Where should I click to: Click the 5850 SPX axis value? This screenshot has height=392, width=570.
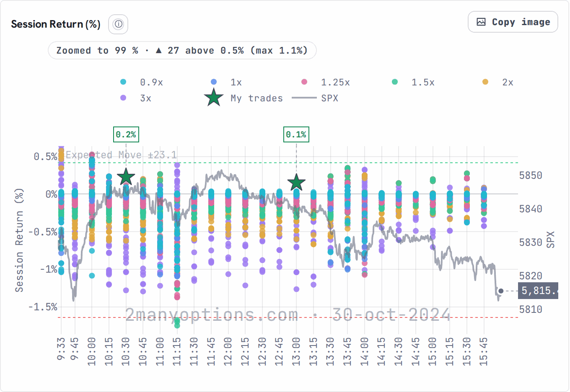(531, 175)
